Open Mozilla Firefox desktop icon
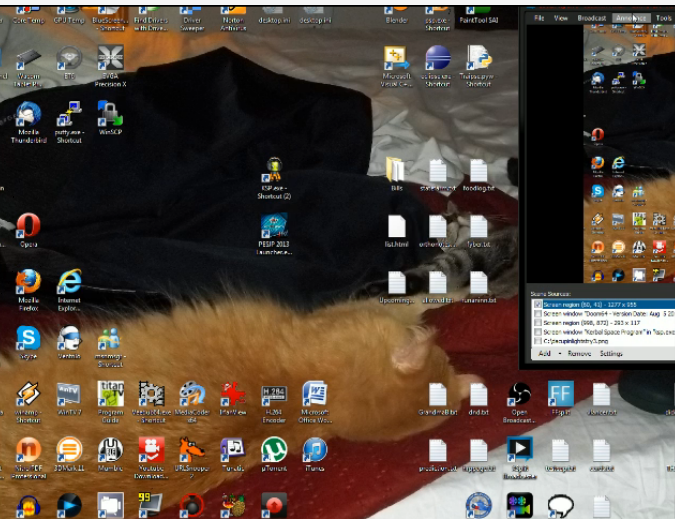675x519 pixels. 28,290
